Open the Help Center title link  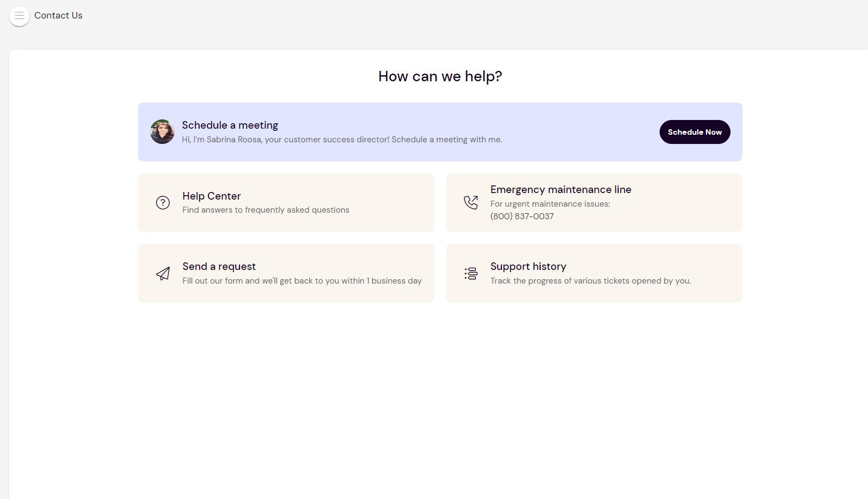[211, 196]
